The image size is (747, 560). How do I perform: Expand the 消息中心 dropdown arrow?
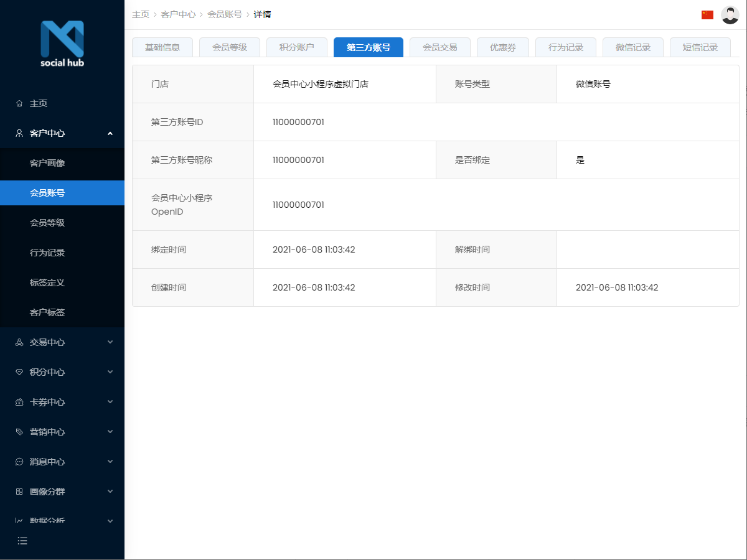(x=110, y=462)
